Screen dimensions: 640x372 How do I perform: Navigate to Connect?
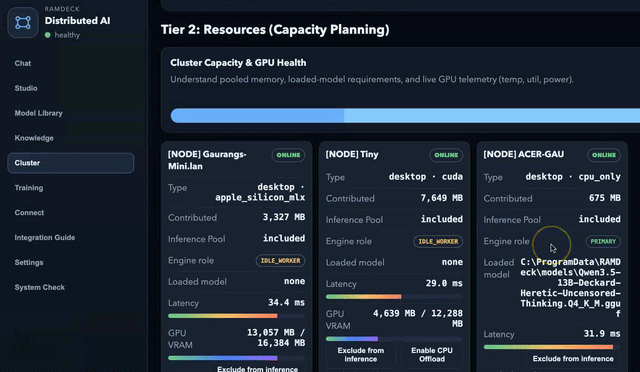29,213
